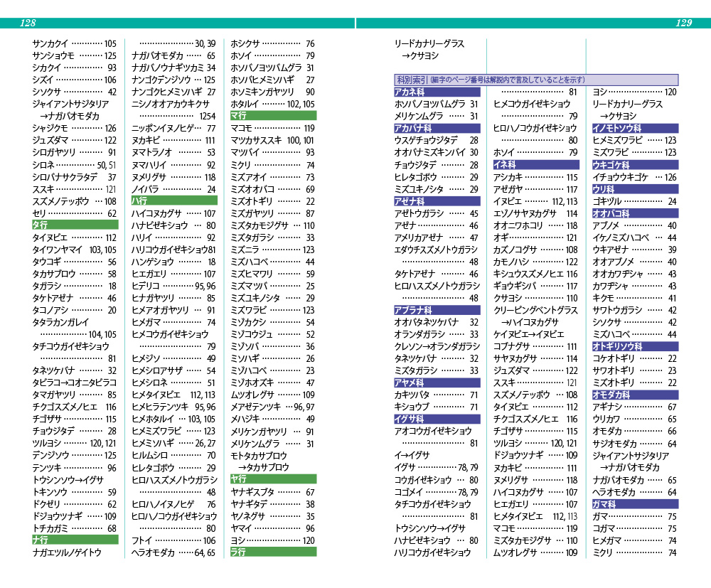Select the ウリ科 family header
The height and width of the screenshot is (588, 711).
(635, 189)
